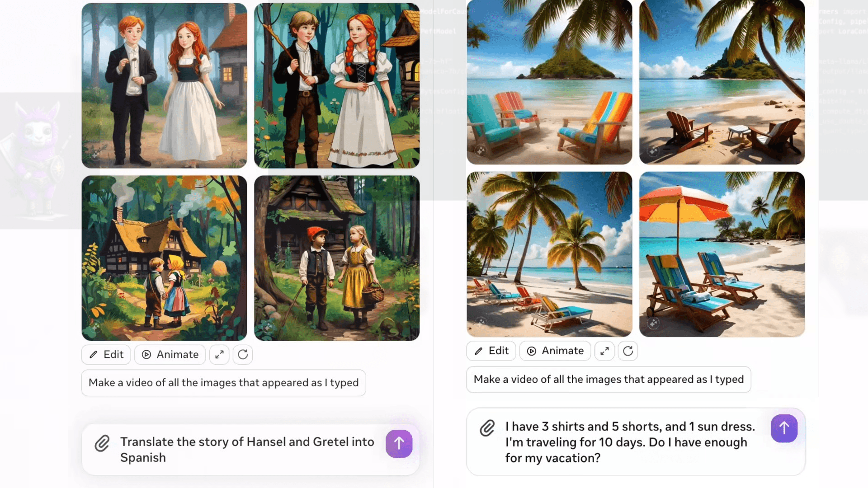
Task: Open image of boy in black suit with girl
Action: coord(164,86)
